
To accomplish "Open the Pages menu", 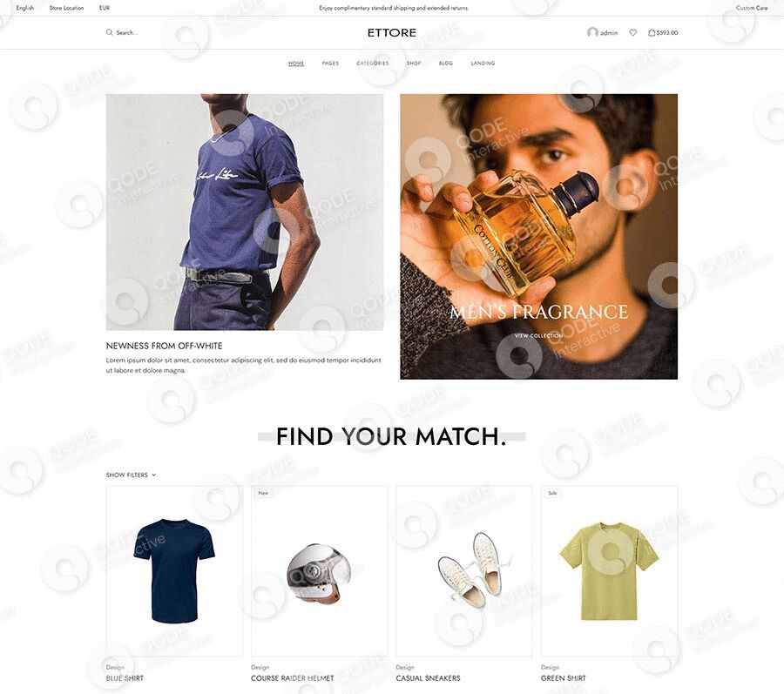I will (330, 63).
